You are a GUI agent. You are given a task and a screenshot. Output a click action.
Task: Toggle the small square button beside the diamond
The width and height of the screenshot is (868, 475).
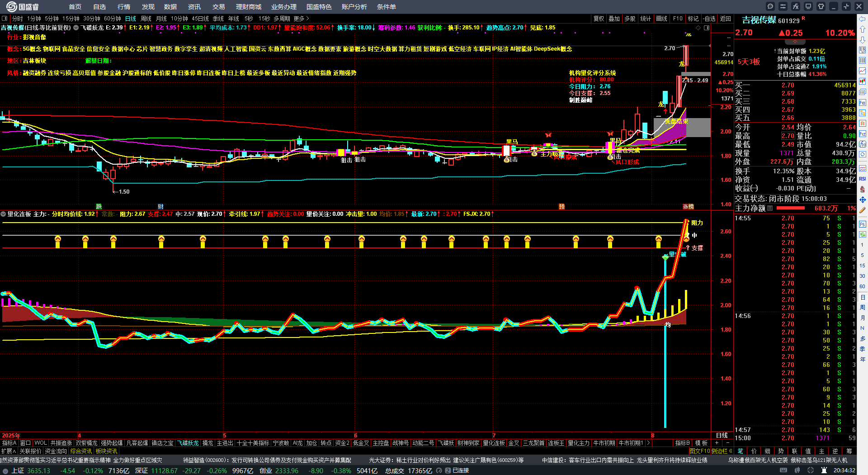tap(707, 28)
